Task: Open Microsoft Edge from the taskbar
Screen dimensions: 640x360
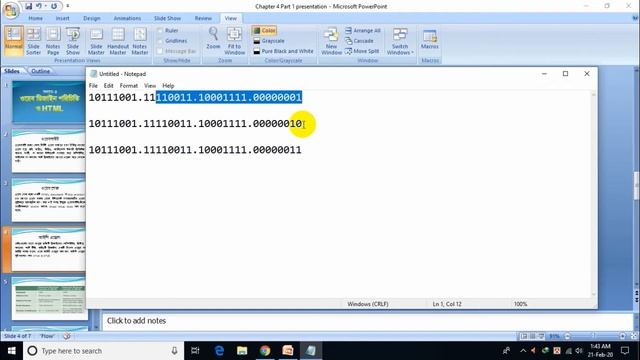Action: click(219, 351)
